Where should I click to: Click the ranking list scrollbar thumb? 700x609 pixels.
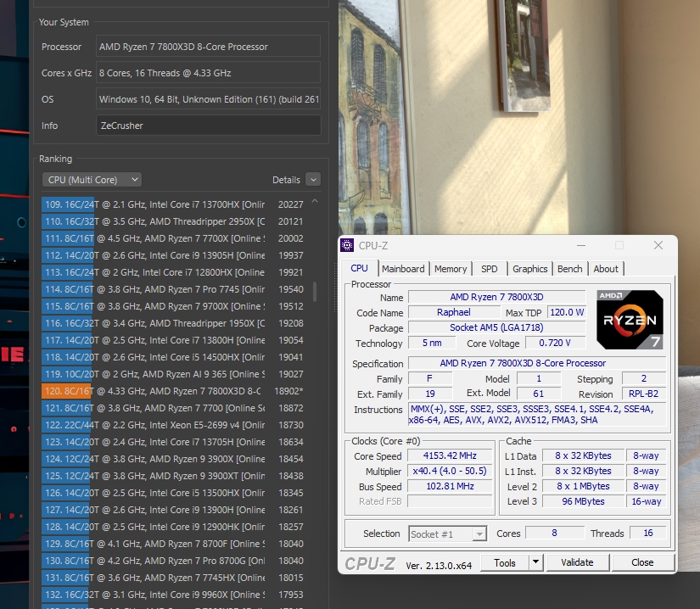[315, 292]
